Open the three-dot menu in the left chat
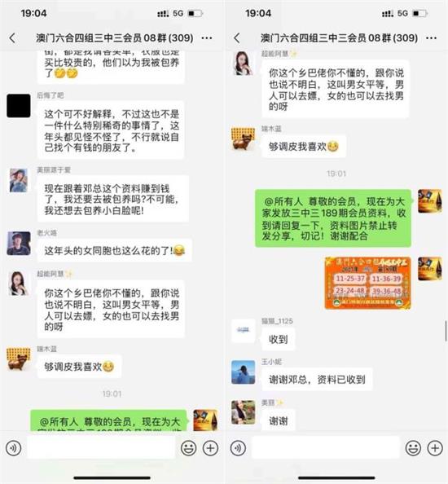This screenshot has height=484, width=448. pos(207,38)
